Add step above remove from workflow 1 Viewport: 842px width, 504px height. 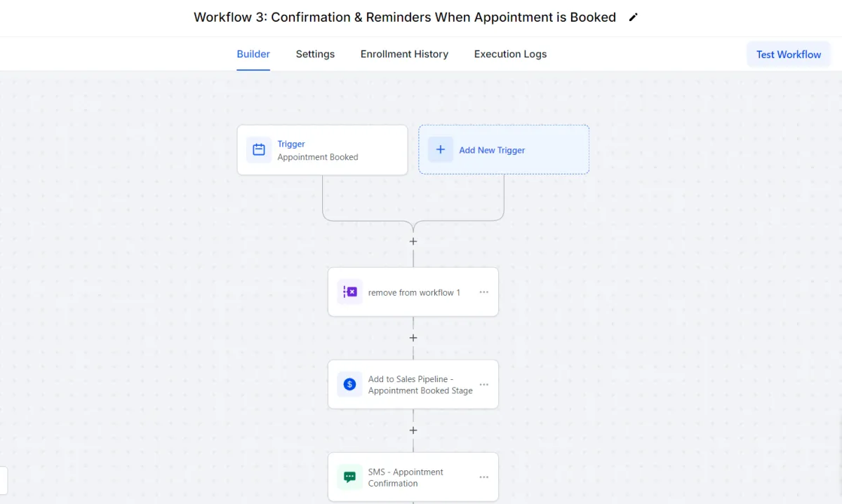pyautogui.click(x=413, y=241)
